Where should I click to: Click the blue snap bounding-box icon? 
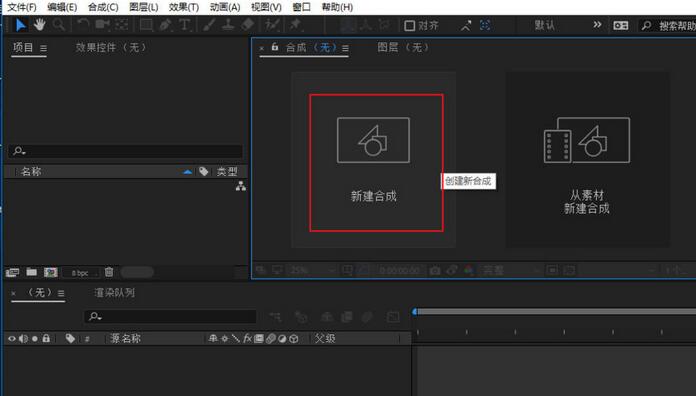pyautogui.click(x=485, y=25)
